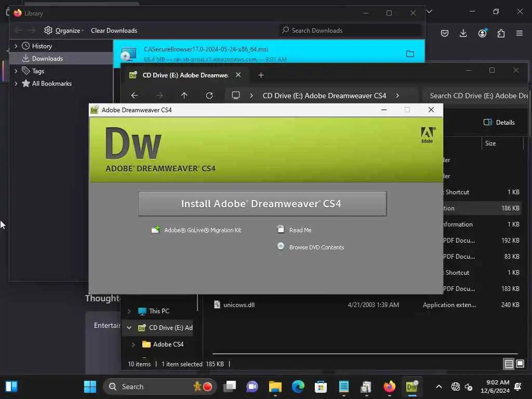Switch to large thumbnails view layout
The width and height of the screenshot is (532, 399).
click(x=520, y=364)
